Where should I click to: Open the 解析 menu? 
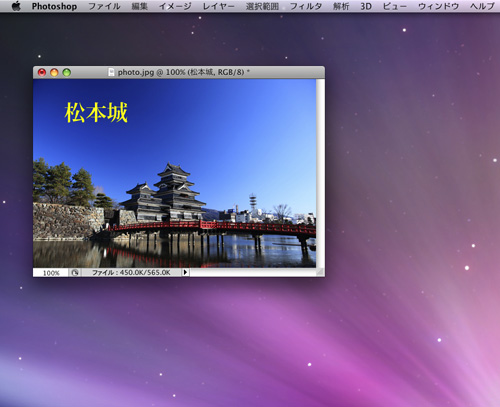click(341, 6)
